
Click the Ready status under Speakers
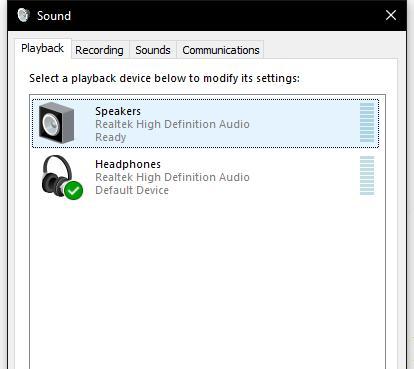point(111,137)
